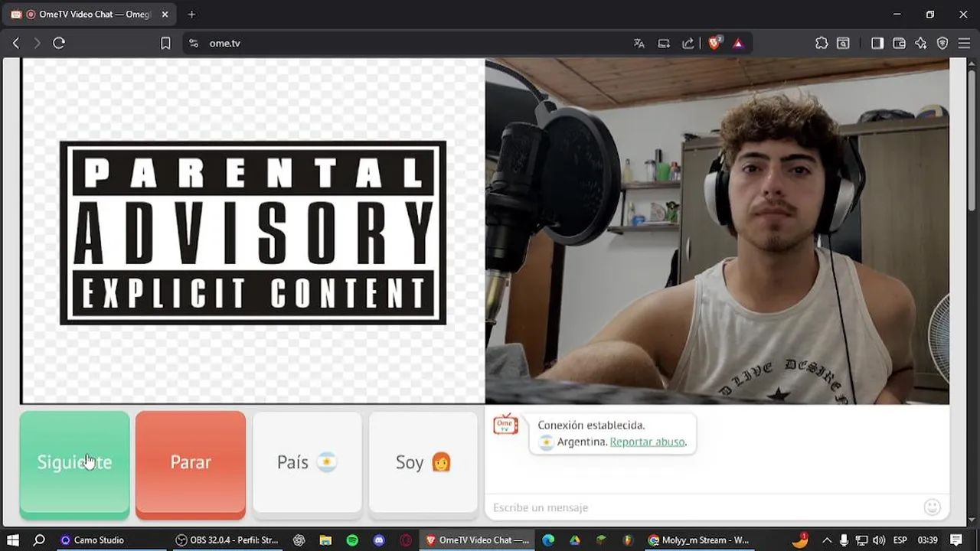Click the microphone tray icon
Screen dimensions: 980x551
(x=844, y=540)
